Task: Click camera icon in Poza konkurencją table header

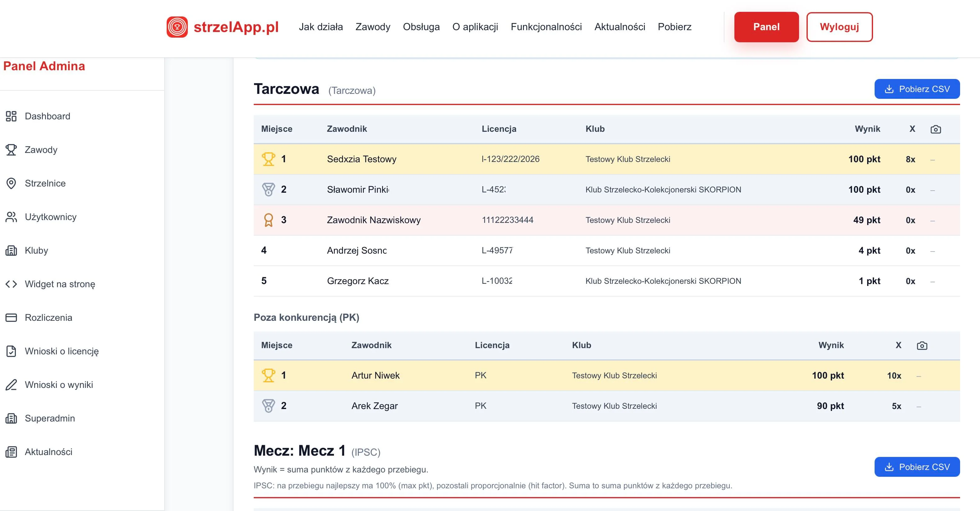Action: (922, 346)
